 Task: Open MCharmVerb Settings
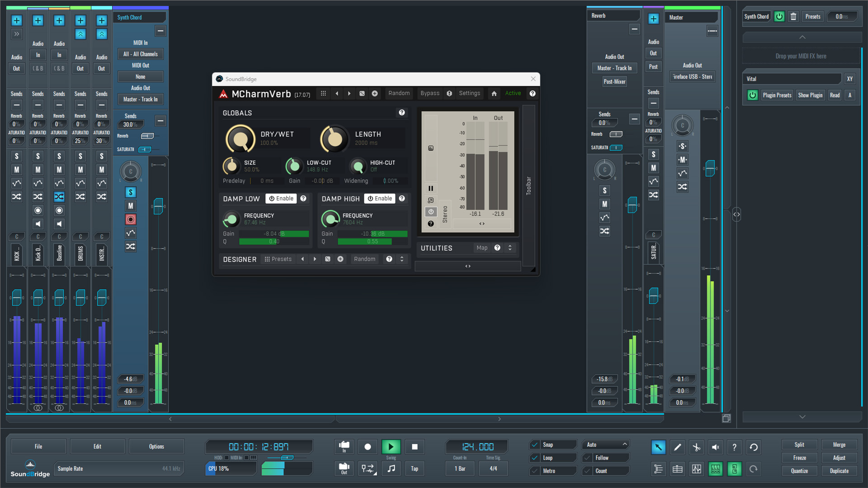[x=469, y=94]
